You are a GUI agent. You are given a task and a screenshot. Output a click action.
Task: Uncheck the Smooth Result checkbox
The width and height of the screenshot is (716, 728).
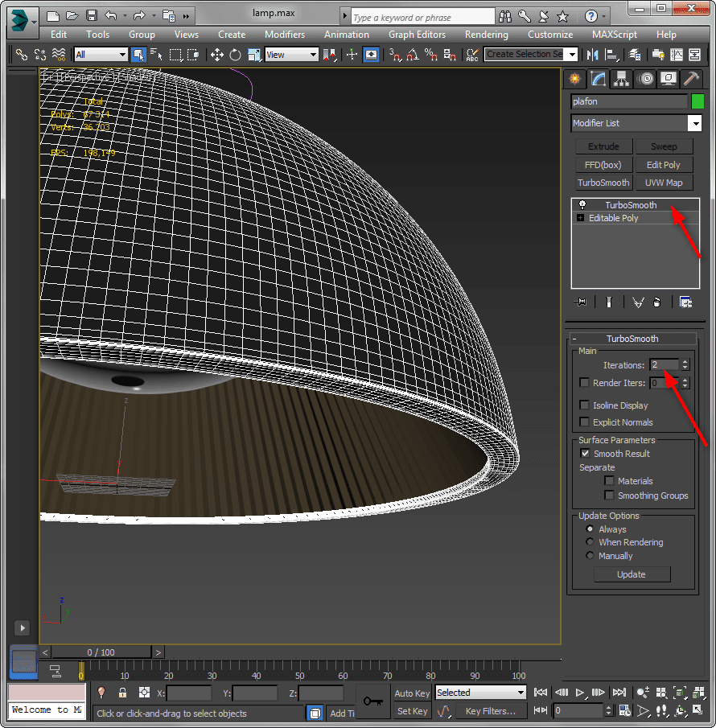pos(585,454)
